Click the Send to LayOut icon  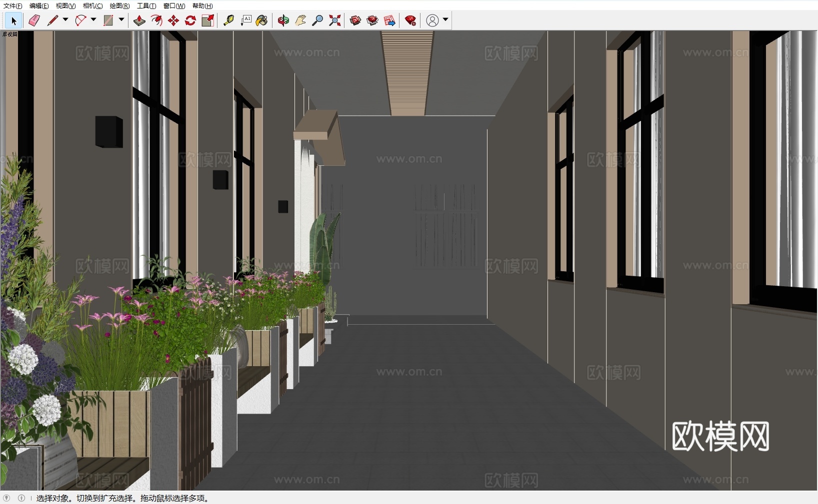click(389, 20)
